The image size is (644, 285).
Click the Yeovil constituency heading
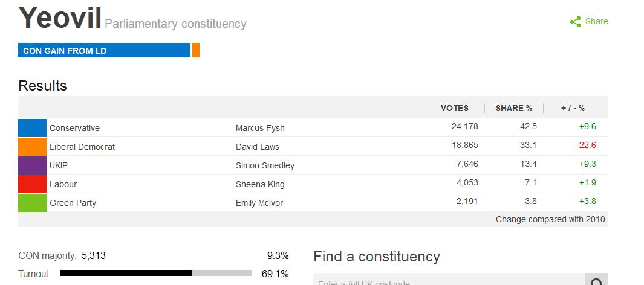(x=60, y=18)
